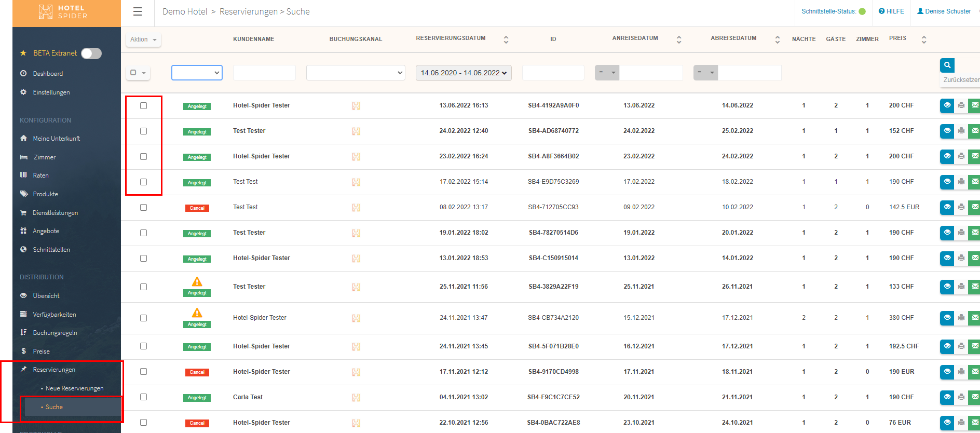Viewport: 980px width, 433px height.
Task: View reservation SB4-4192A9A0F0 with eye icon
Action: [947, 105]
